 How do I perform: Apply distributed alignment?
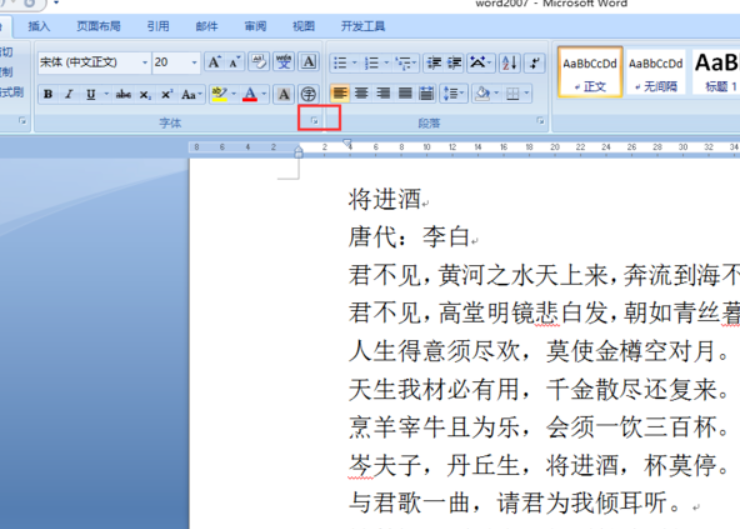click(x=427, y=93)
